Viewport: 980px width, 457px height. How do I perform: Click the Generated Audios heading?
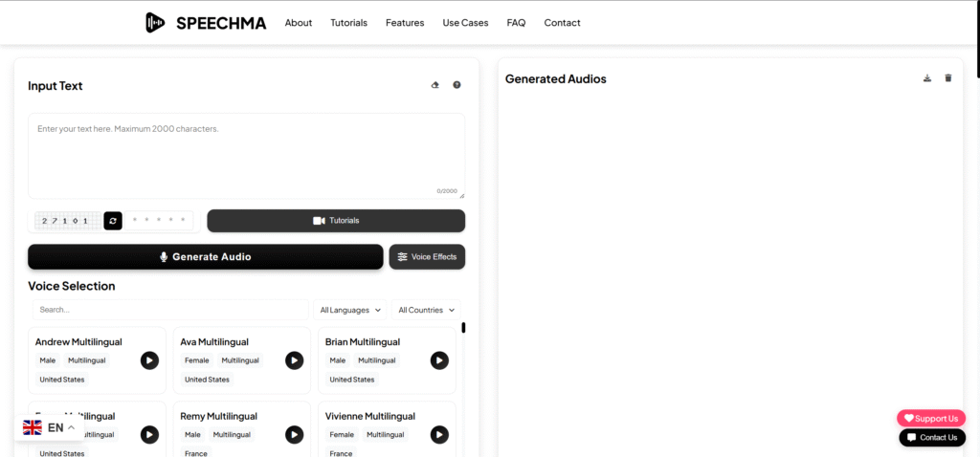click(x=556, y=79)
